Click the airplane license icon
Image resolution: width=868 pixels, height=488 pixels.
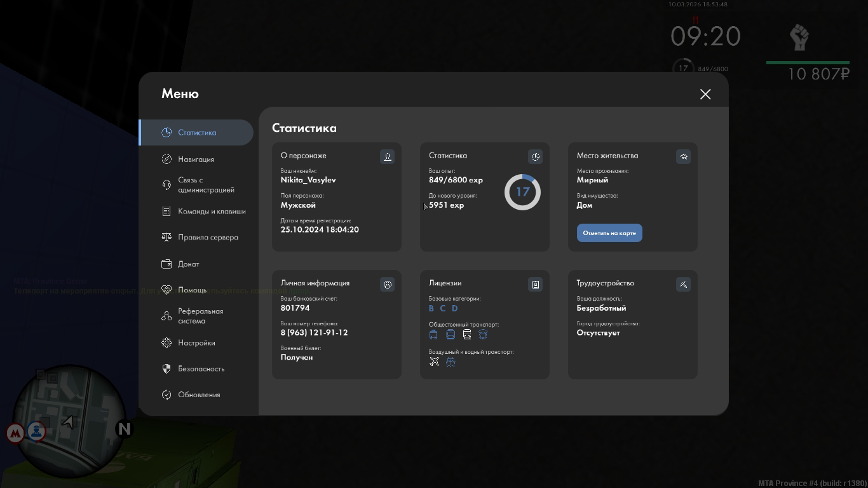tap(434, 362)
